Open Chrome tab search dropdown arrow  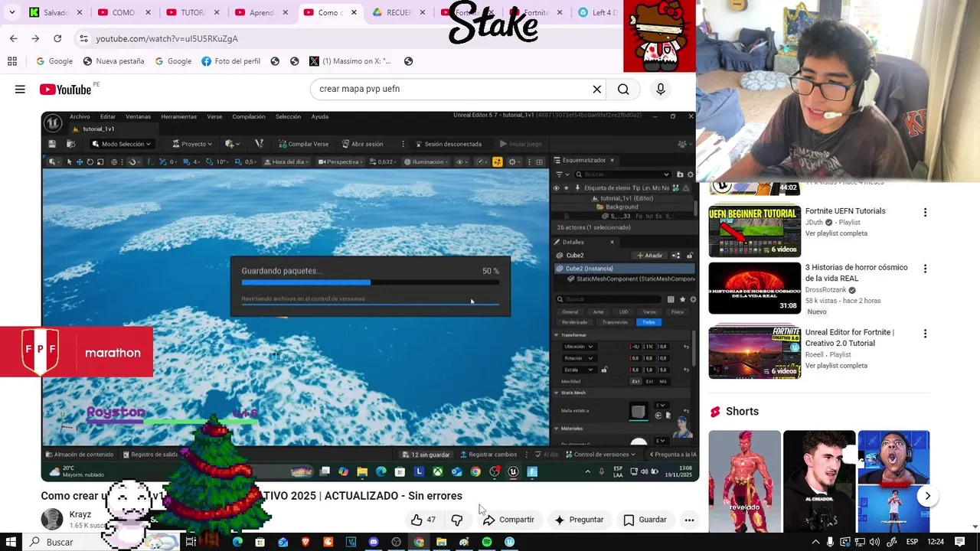[x=11, y=12]
